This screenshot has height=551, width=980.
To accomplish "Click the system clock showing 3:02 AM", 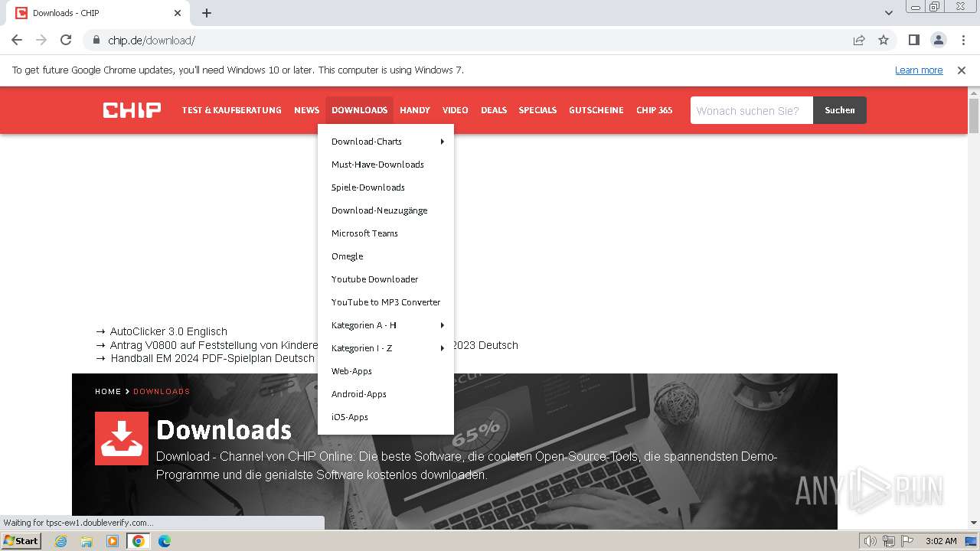I will (941, 541).
